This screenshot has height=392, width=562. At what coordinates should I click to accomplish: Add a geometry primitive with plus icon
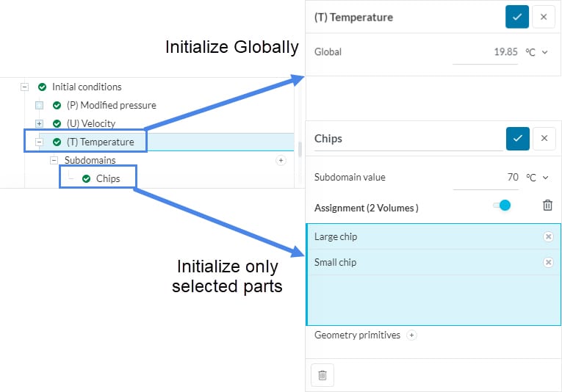click(x=411, y=335)
